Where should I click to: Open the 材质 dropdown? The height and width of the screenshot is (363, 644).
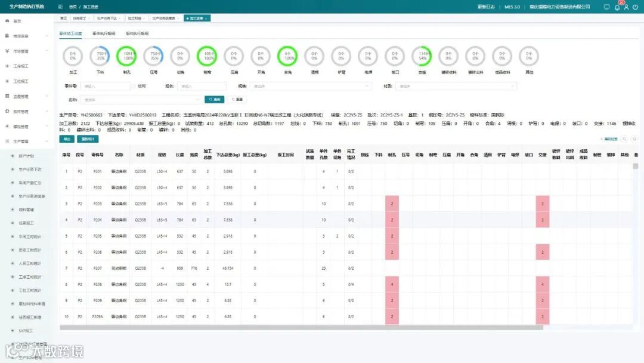(x=456, y=87)
